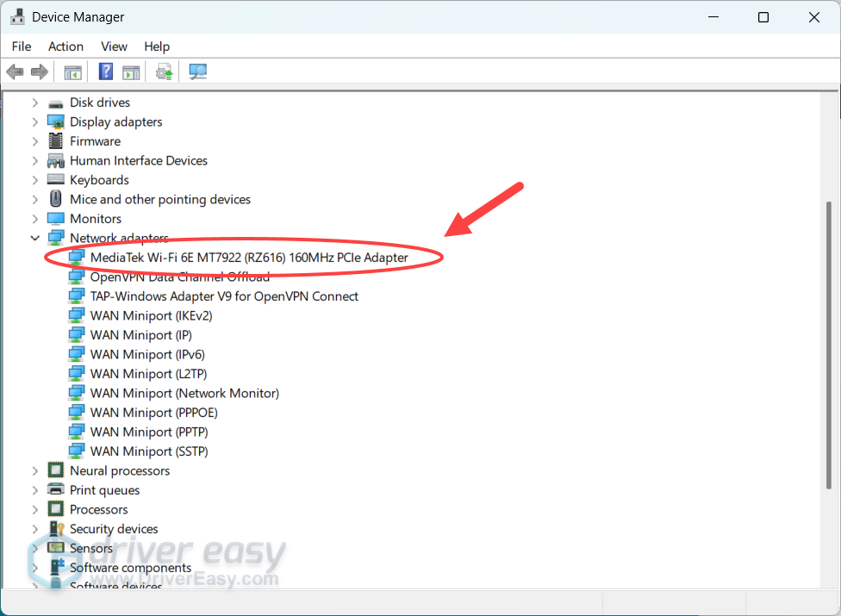The height and width of the screenshot is (616, 841).
Task: Click the Mice and pointing devices icon
Action: (x=56, y=199)
